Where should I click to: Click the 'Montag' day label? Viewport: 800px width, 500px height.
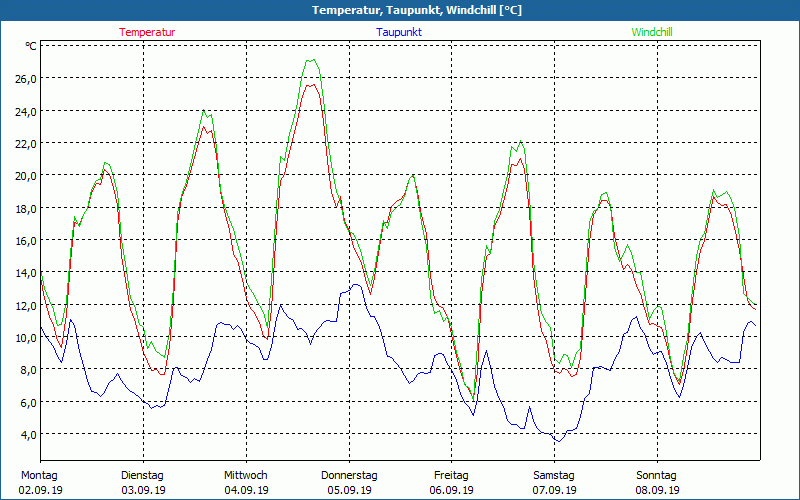tap(39, 476)
